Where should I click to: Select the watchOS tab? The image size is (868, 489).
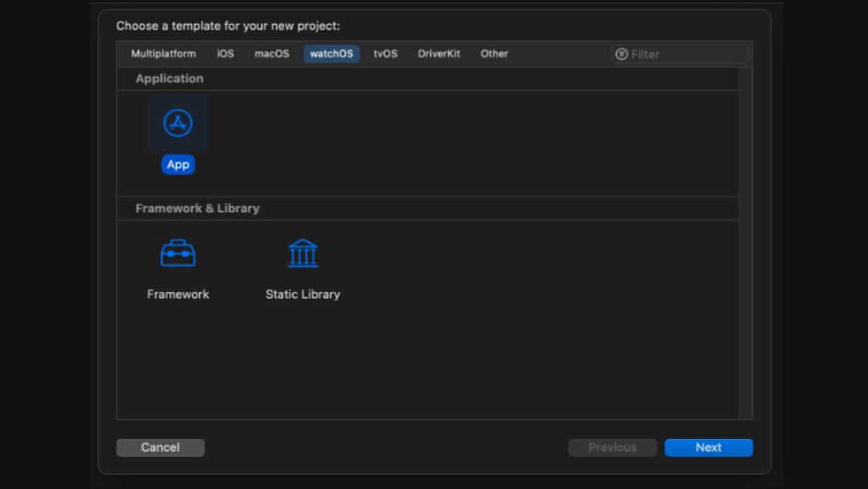332,54
